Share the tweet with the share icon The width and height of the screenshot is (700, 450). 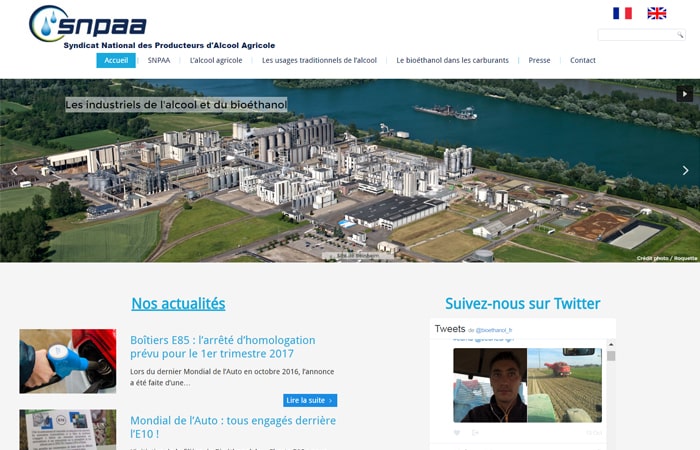(475, 433)
